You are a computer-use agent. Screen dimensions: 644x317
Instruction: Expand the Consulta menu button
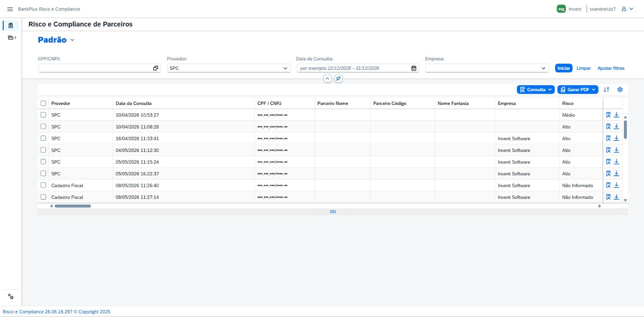point(536,90)
